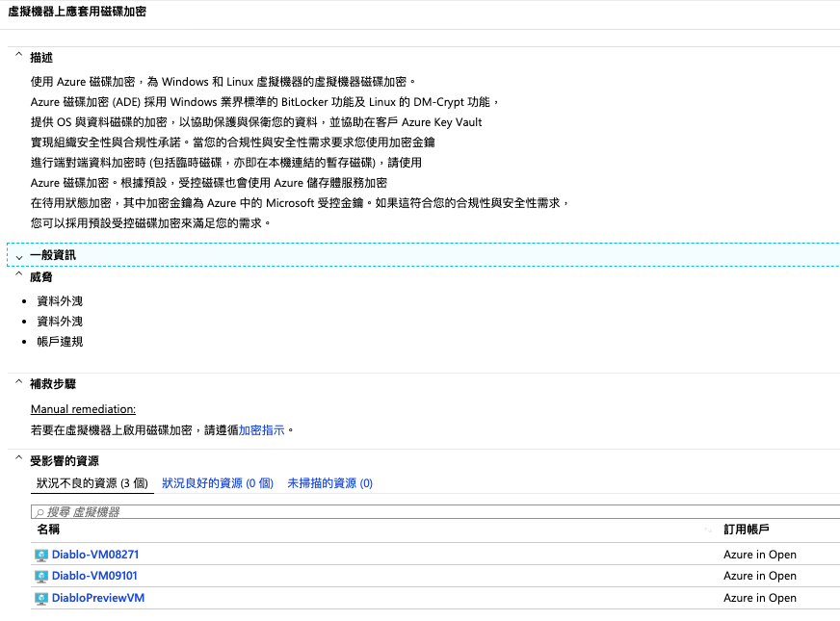840x621 pixels.
Task: Collapse the 受影響的資源 section chevron
Action: pyautogui.click(x=18, y=457)
